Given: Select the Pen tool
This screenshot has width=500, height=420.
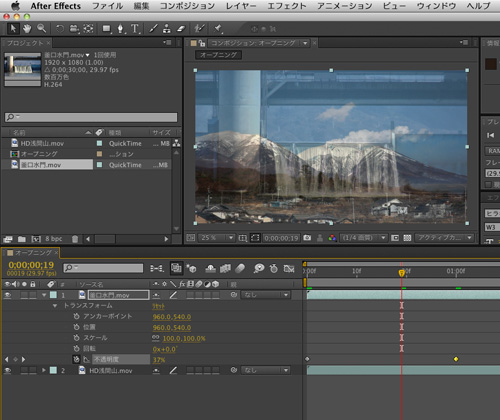Looking at the screenshot, I should pos(120,29).
